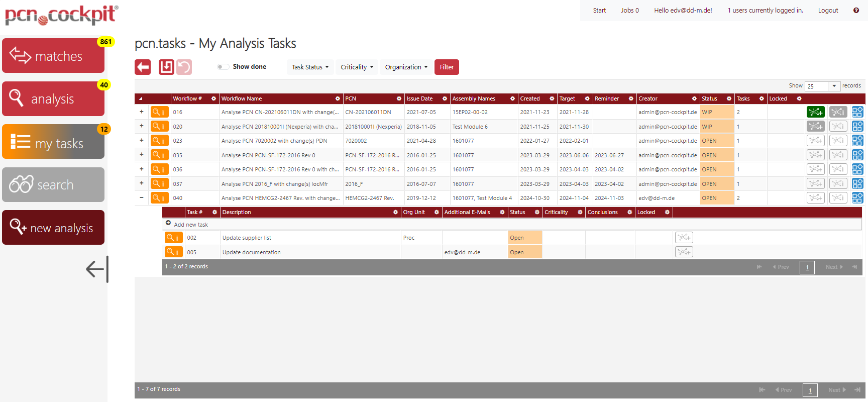Viewport: 868px width, 402px height.
Task: Click the red Filter button
Action: coord(447,67)
